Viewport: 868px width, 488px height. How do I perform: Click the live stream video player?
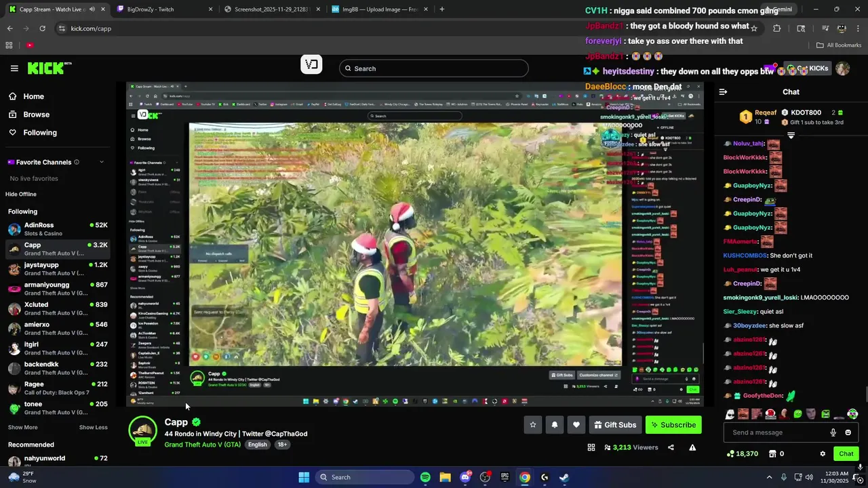pos(415,245)
